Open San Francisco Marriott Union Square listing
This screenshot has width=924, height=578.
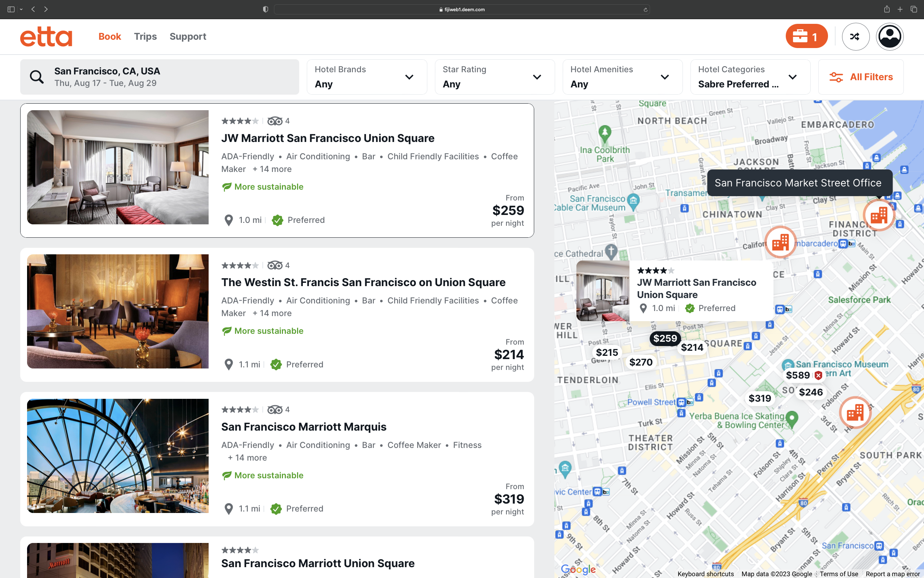318,563
